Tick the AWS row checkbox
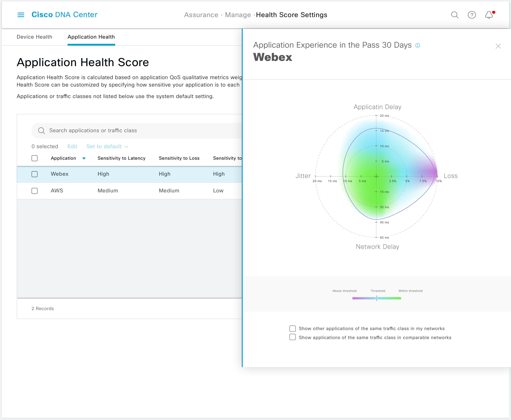The height and width of the screenshot is (420, 511). click(35, 191)
